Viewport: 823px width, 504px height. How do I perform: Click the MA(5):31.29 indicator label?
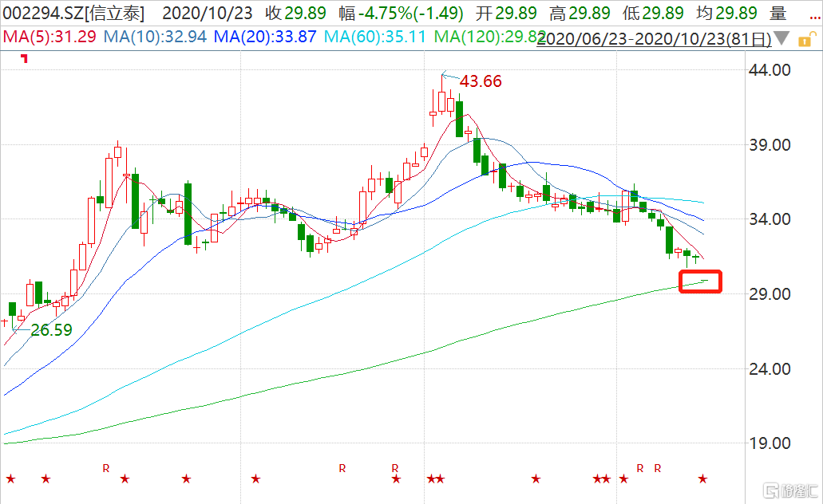tap(49, 37)
